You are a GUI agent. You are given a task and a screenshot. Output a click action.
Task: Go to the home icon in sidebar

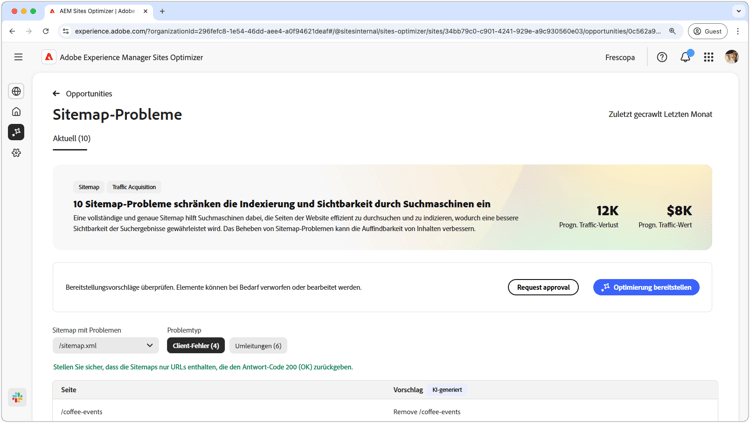click(16, 111)
